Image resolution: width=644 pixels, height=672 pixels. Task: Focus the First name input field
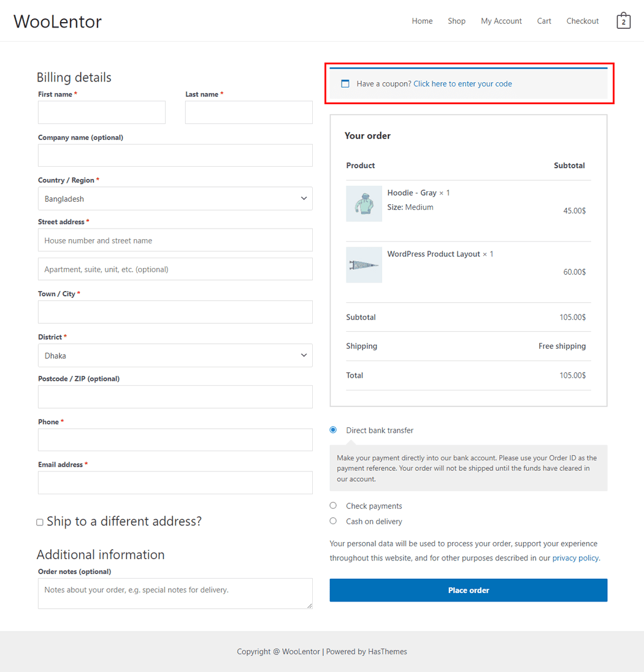click(x=102, y=113)
